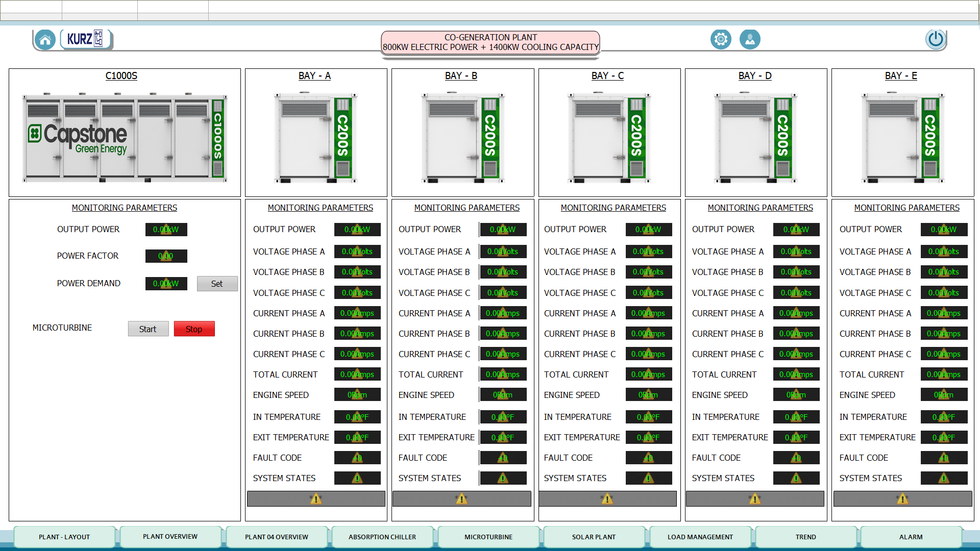Image resolution: width=980 pixels, height=551 pixels.
Task: Go to ABSORPTION CHILLER tab
Action: (x=382, y=537)
